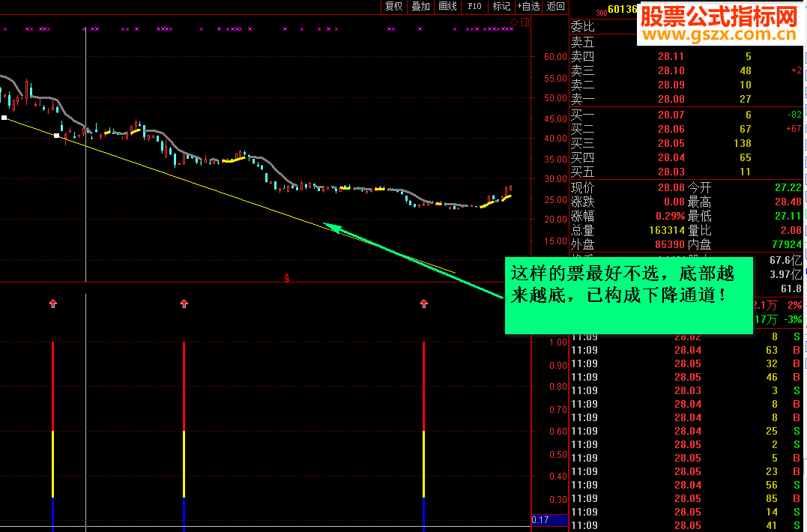
Task: Select tick row 28.05 volume 41 S
Action: [686, 525]
